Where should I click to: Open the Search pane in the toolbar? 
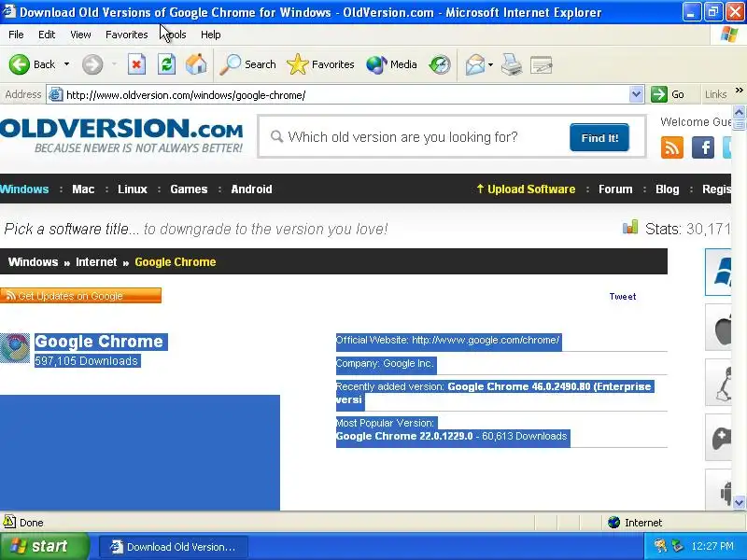247,64
